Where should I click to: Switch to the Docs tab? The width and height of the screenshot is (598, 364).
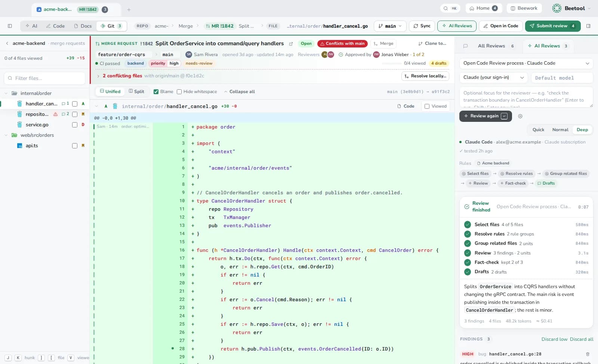83,26
